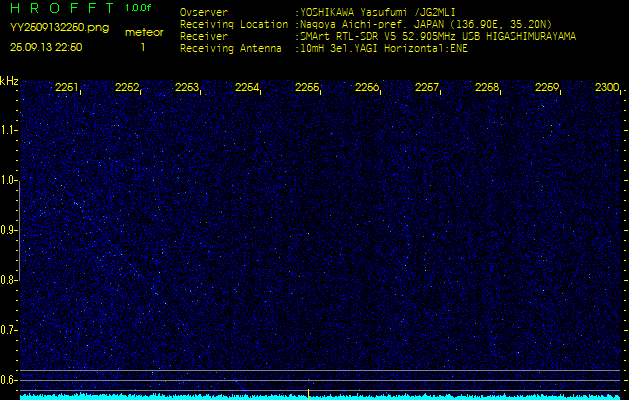Click the horizontal line near 0.6 kHz
This screenshot has width=629, height=400.
[x=320, y=371]
